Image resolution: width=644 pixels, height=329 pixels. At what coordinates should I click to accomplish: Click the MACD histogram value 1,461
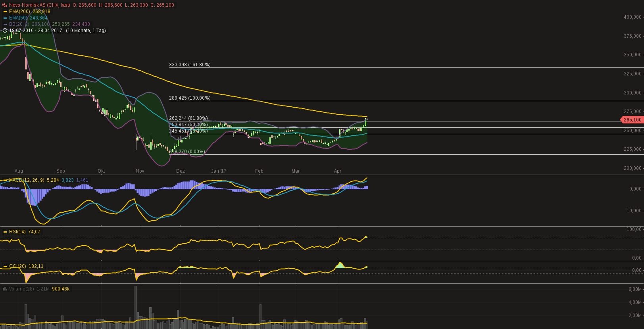(x=83, y=180)
